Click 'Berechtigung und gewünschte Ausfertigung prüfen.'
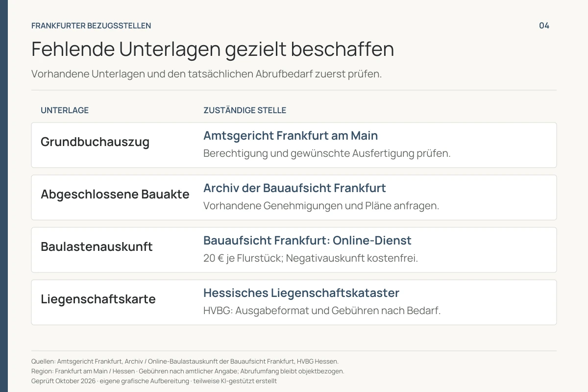Viewport: 588px width, 392px height. [327, 153]
